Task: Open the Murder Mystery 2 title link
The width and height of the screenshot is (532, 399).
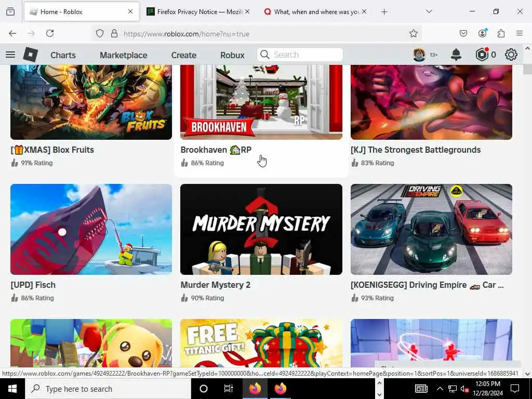Action: [x=216, y=285]
